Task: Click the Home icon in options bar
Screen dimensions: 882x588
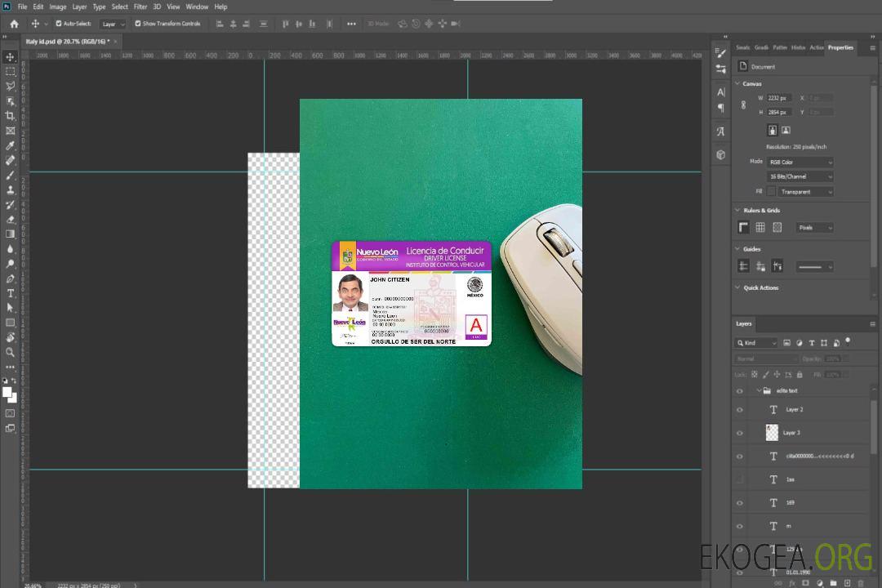Action: click(x=14, y=24)
